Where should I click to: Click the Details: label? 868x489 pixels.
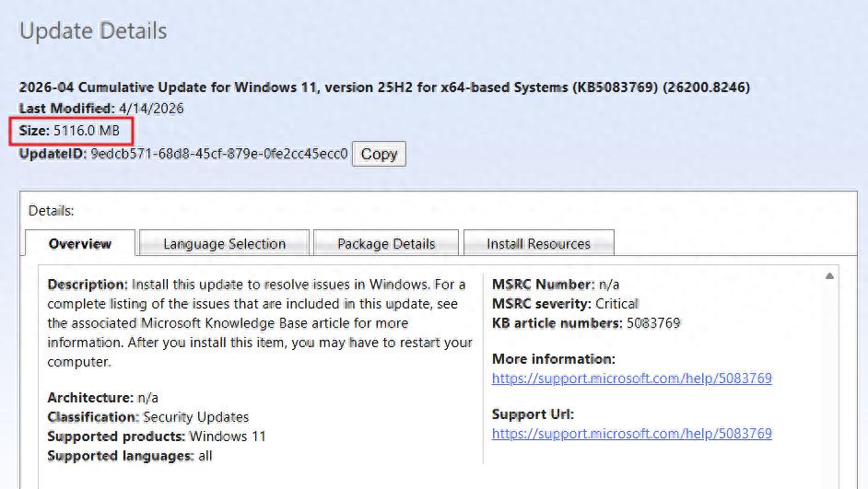pyautogui.click(x=51, y=211)
